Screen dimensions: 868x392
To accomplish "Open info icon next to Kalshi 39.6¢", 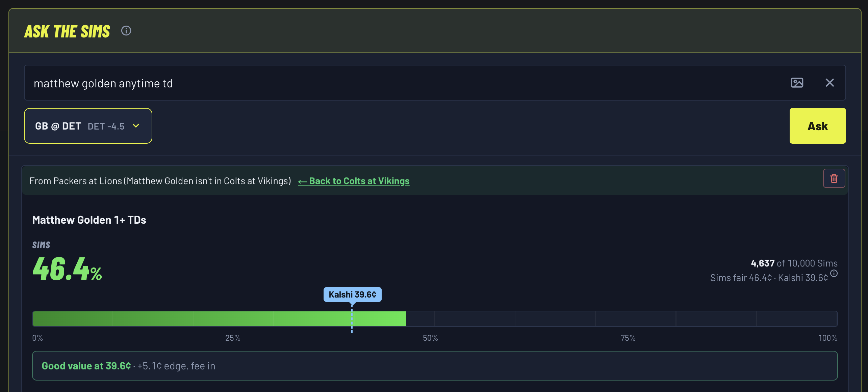I will 834,273.
